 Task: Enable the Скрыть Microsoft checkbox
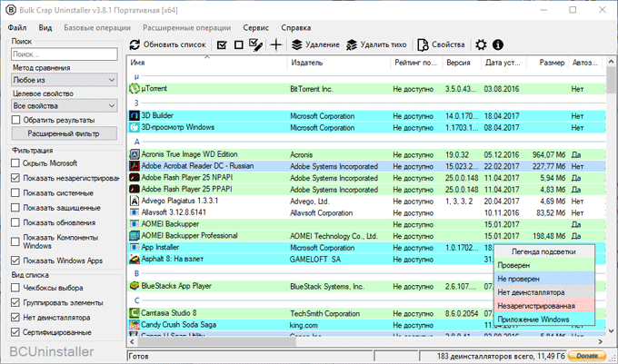coord(16,162)
